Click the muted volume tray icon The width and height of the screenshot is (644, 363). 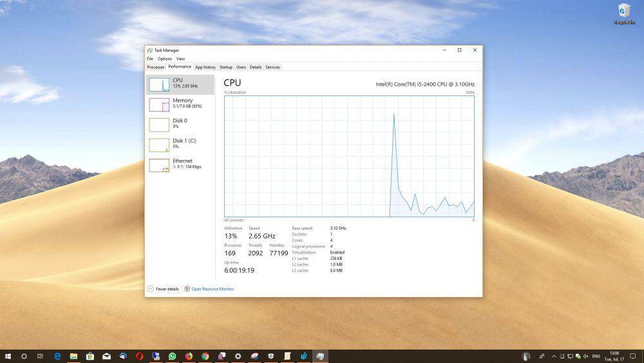(585, 357)
